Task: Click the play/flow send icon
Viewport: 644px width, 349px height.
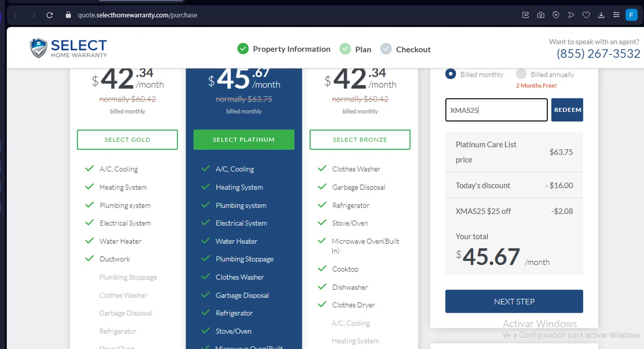Action: coord(571,15)
